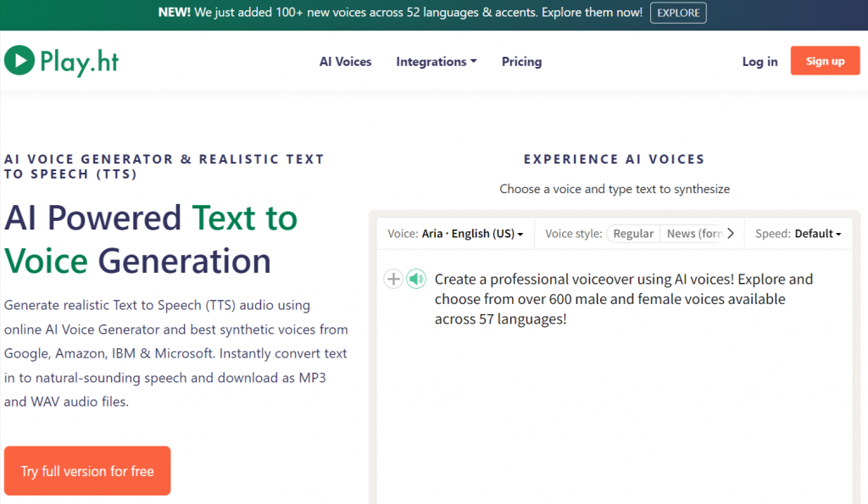Add a new paragraph with the plus icon
The image size is (868, 504).
point(393,279)
